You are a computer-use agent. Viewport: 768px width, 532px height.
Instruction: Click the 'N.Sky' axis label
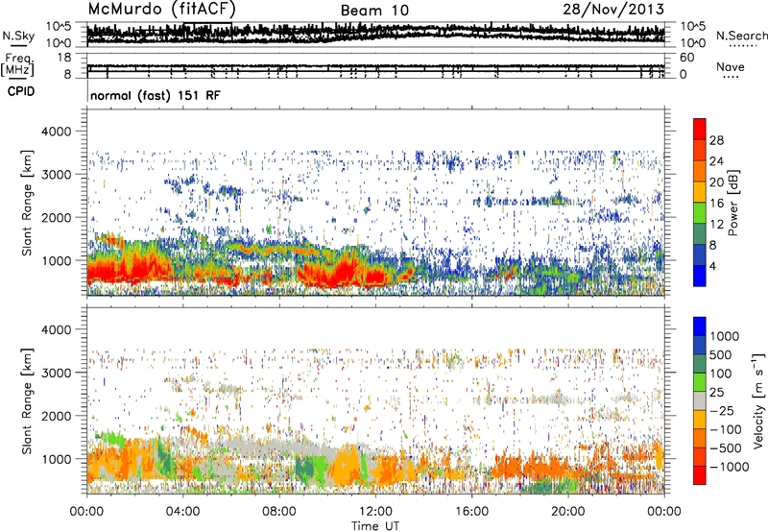click(18, 36)
